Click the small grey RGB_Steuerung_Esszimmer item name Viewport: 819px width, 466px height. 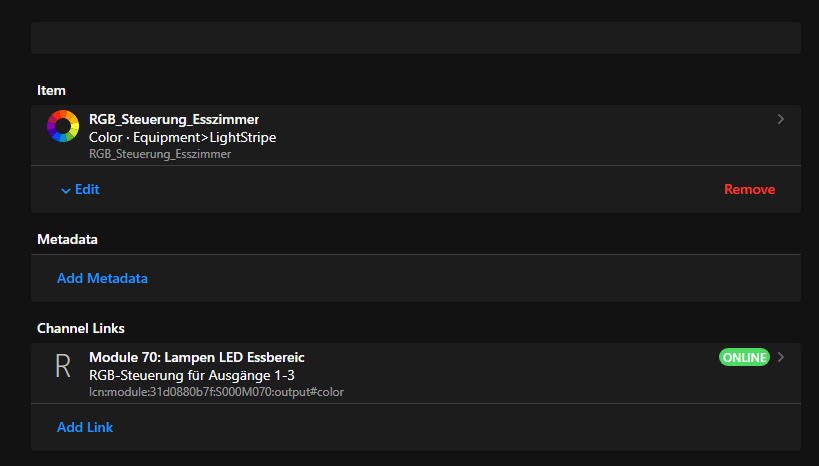(160, 154)
